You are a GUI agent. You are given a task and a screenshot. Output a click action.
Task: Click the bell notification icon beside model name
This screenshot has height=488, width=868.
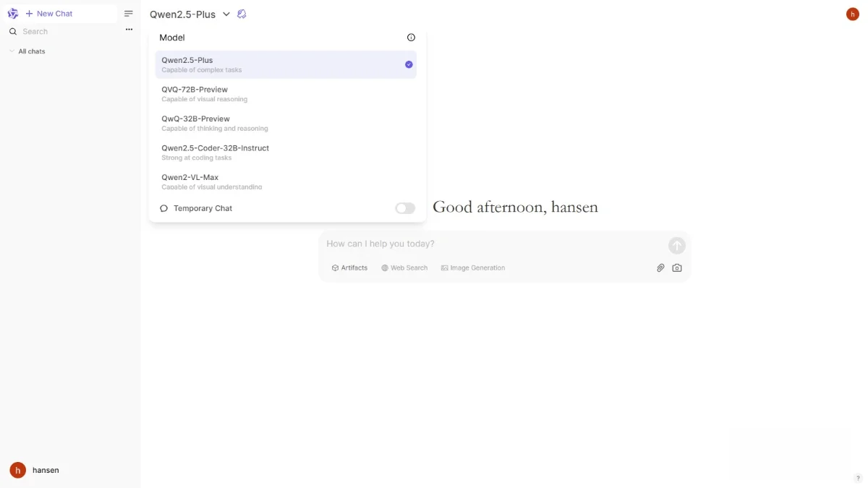click(242, 14)
